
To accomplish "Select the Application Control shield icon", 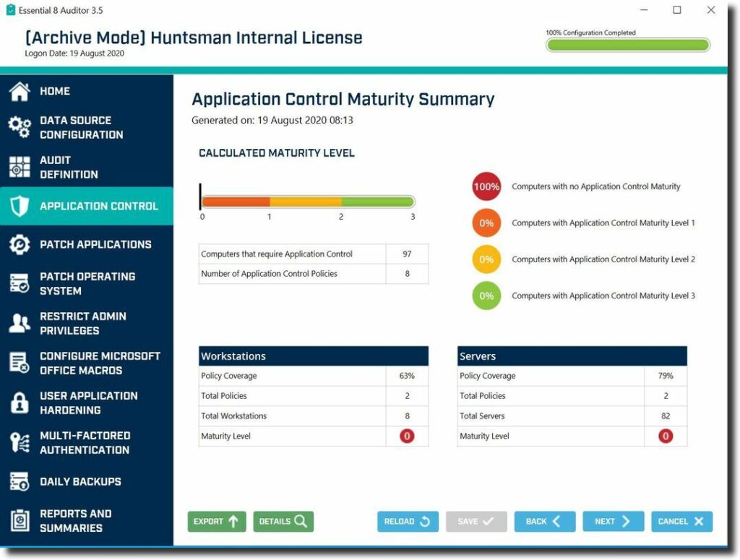I will click(x=22, y=206).
